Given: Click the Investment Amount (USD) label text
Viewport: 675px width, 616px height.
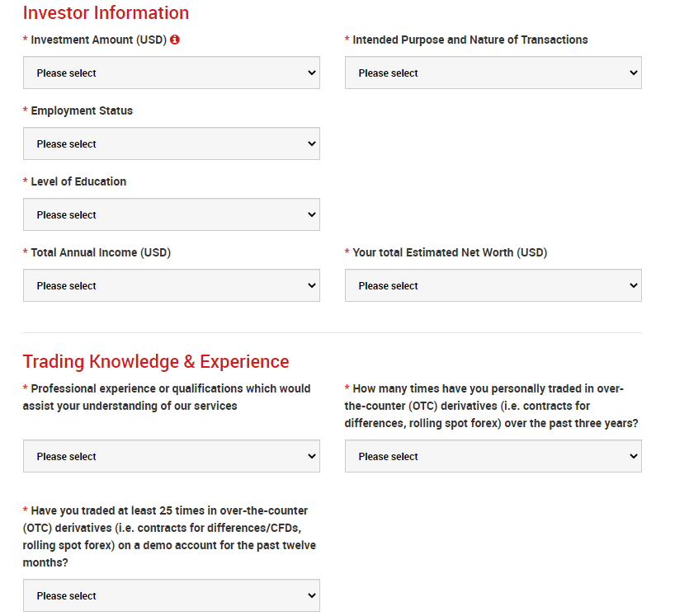Looking at the screenshot, I should [98, 40].
